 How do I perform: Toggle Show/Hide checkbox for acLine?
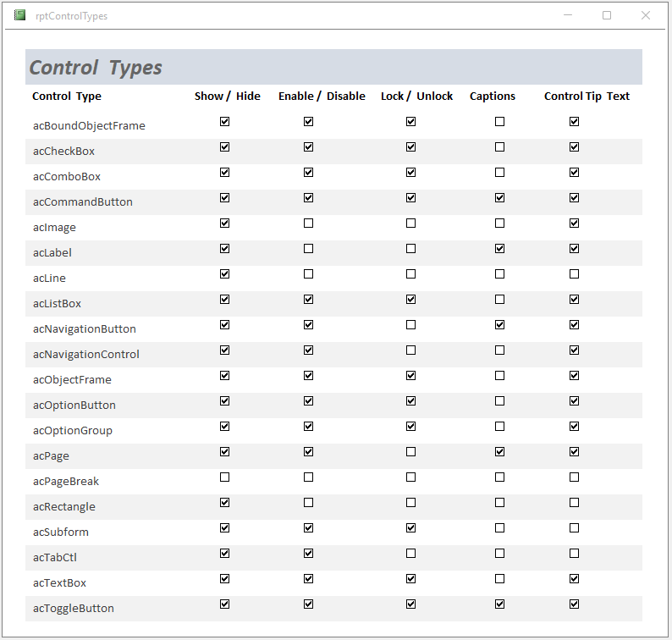224,273
